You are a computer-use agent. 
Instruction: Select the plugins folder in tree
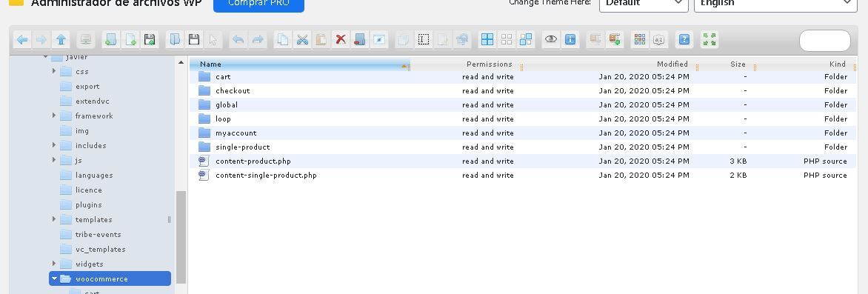click(x=89, y=204)
